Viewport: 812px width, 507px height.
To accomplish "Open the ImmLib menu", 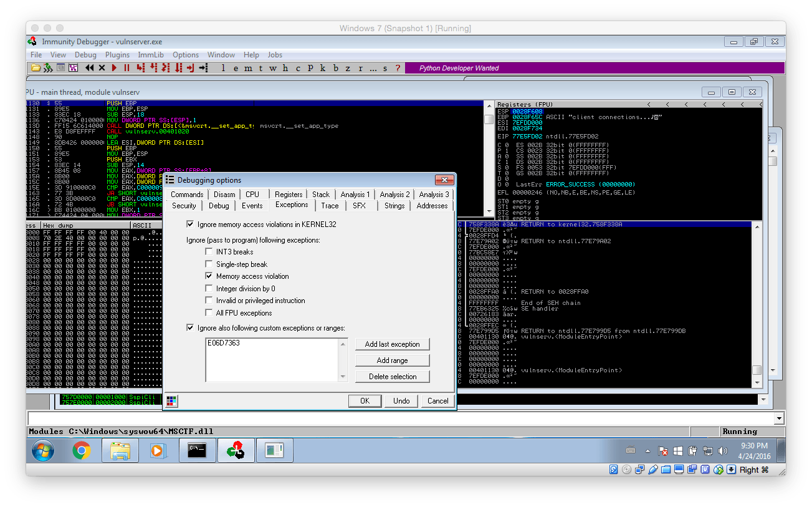I will pos(151,55).
